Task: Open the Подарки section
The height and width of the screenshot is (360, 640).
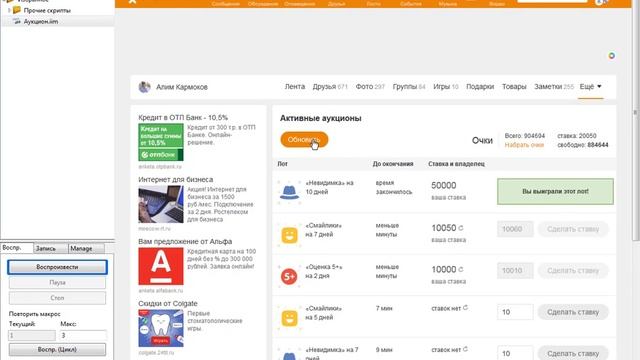Action: (x=480, y=87)
